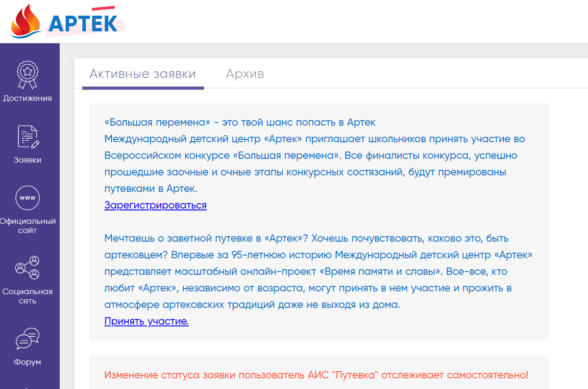Click the «Большая перемена» heading line

click(240, 122)
